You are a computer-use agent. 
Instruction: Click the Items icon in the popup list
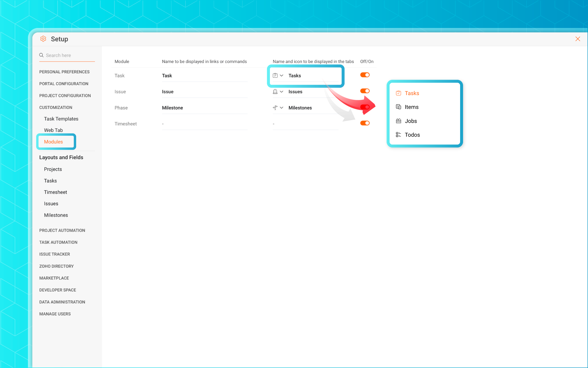click(x=399, y=107)
